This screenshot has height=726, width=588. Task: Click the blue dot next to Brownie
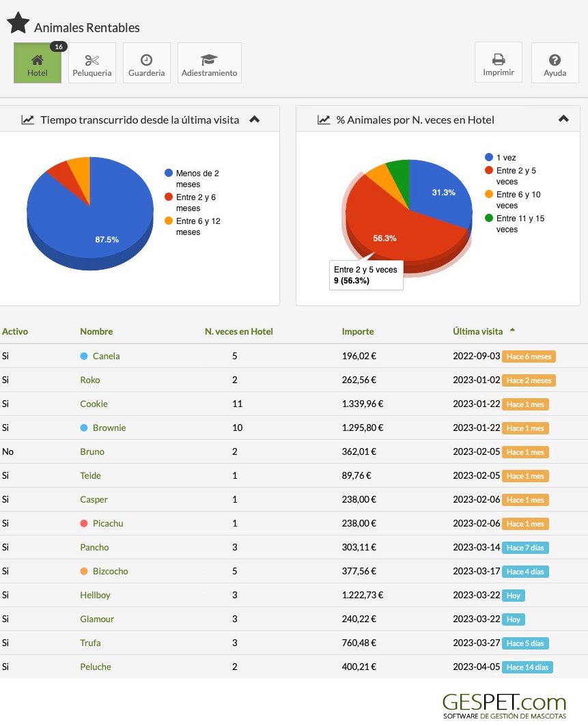pyautogui.click(x=84, y=428)
